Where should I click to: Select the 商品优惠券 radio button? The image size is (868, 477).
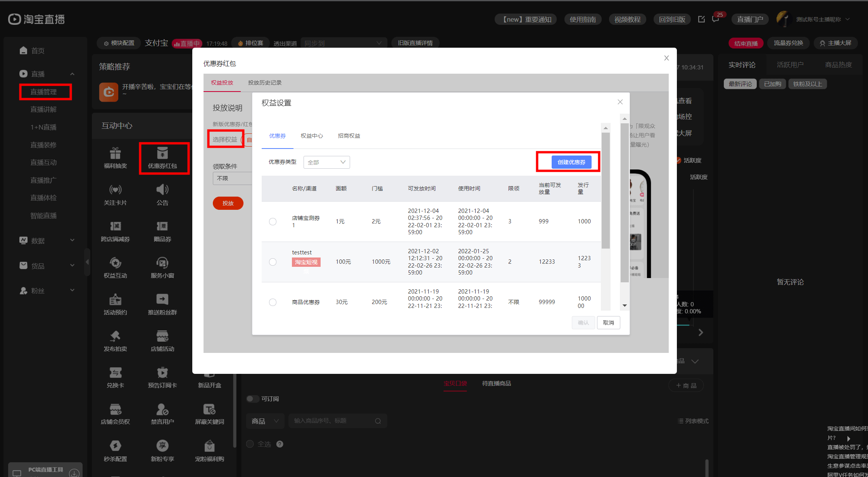click(273, 302)
